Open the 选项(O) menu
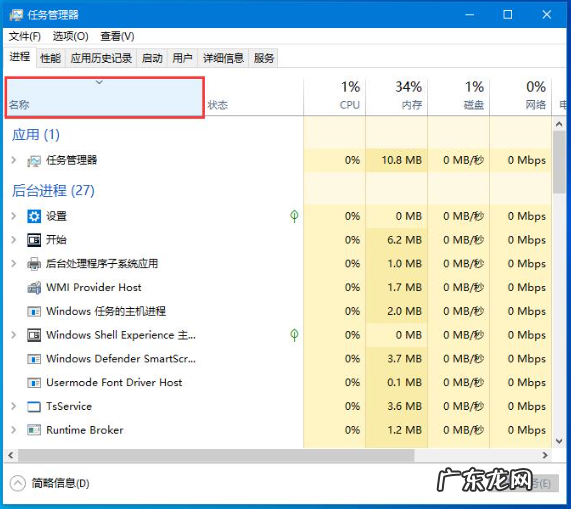The height and width of the screenshot is (509, 571). coord(71,36)
